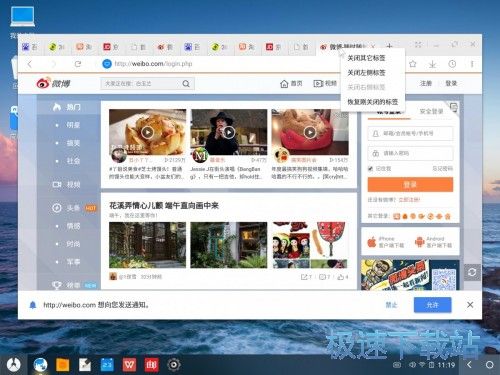
Task: Open the browser downloads icon
Action: (x=432, y=64)
